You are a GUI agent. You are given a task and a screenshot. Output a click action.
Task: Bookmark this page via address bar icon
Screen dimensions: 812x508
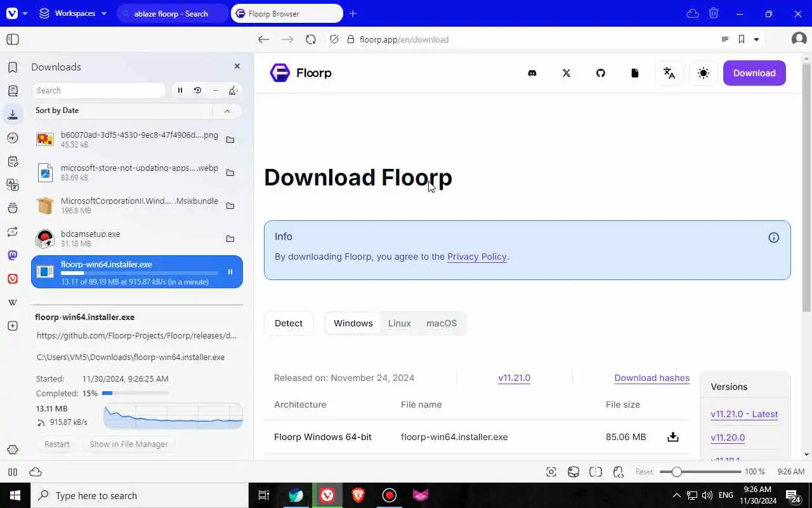tap(741, 39)
